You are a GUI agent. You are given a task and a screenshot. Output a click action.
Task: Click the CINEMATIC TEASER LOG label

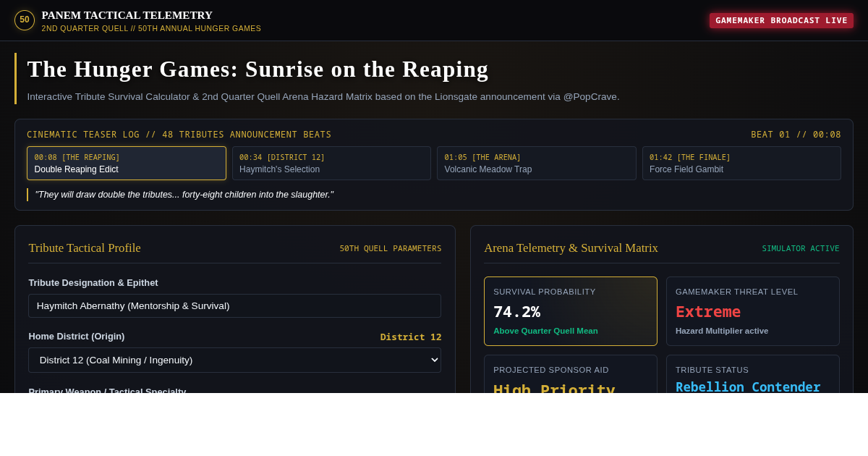pos(179,135)
